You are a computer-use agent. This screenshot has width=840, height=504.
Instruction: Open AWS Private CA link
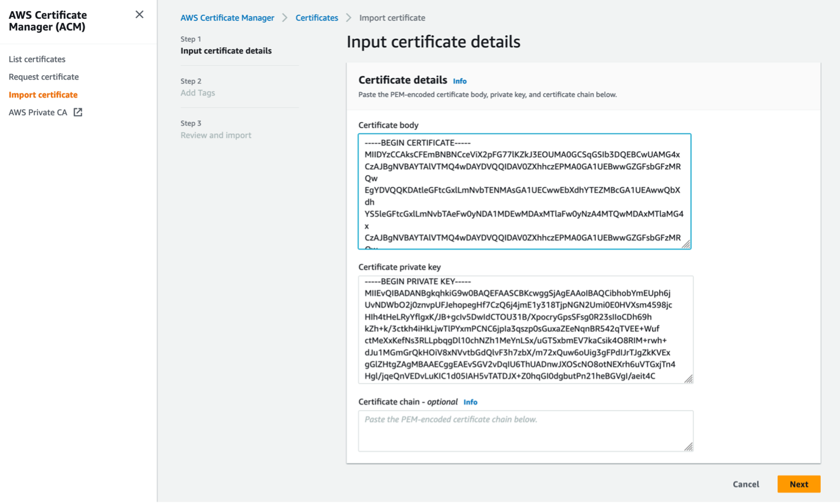(x=38, y=112)
